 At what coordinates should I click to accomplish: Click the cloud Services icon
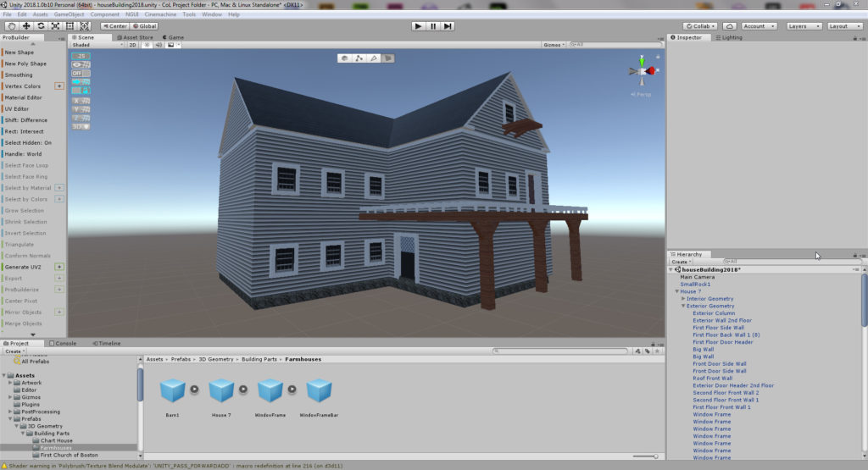tap(730, 26)
